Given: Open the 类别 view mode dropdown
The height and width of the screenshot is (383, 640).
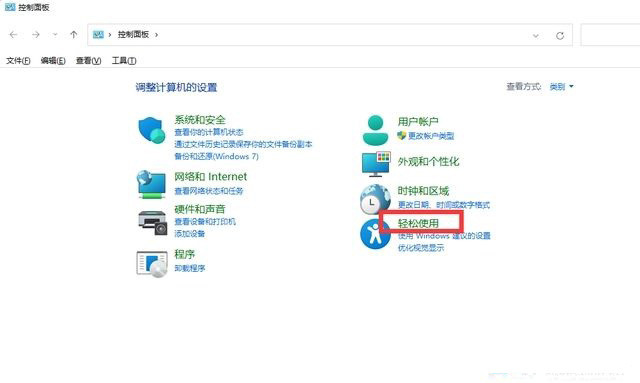Looking at the screenshot, I should tap(562, 87).
